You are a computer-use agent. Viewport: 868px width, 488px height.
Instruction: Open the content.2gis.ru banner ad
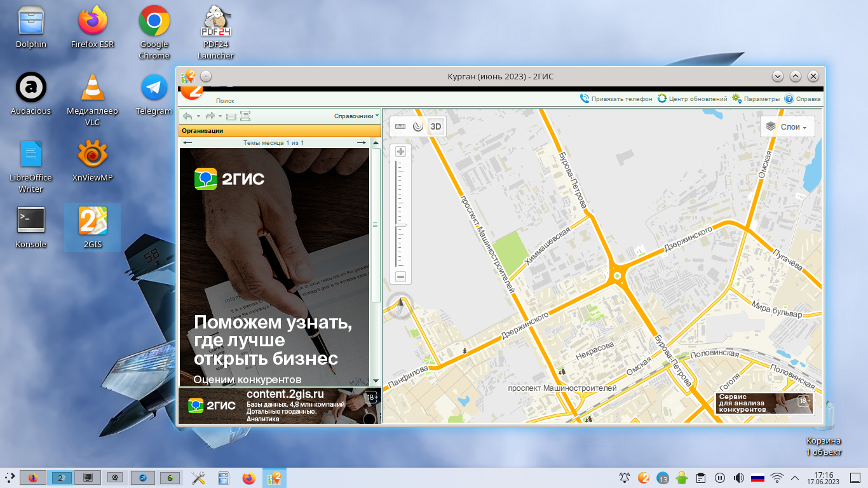[x=280, y=405]
